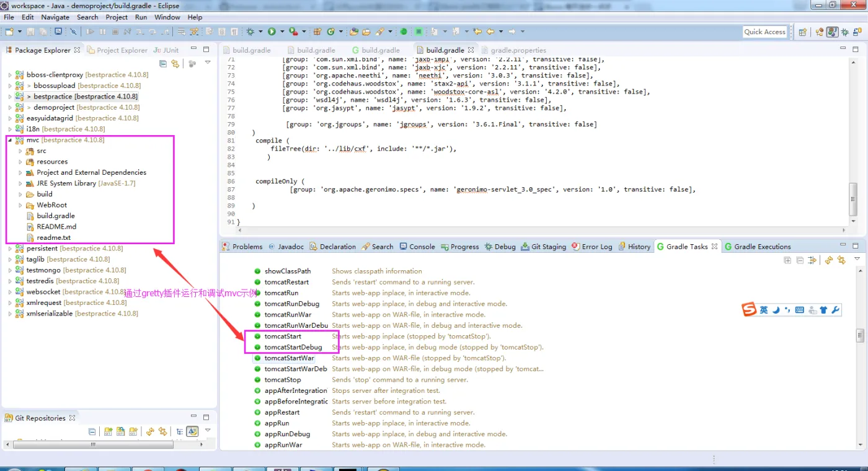Screen dimensions: 868x471
Task: Open the Window menu
Action: (x=167, y=17)
